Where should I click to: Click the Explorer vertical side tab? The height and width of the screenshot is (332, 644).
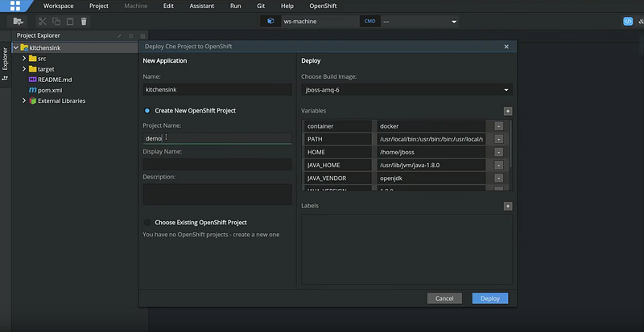6,59
